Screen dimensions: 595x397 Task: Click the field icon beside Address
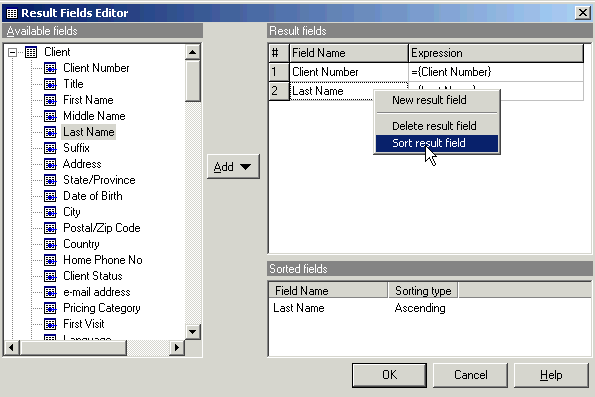[50, 164]
